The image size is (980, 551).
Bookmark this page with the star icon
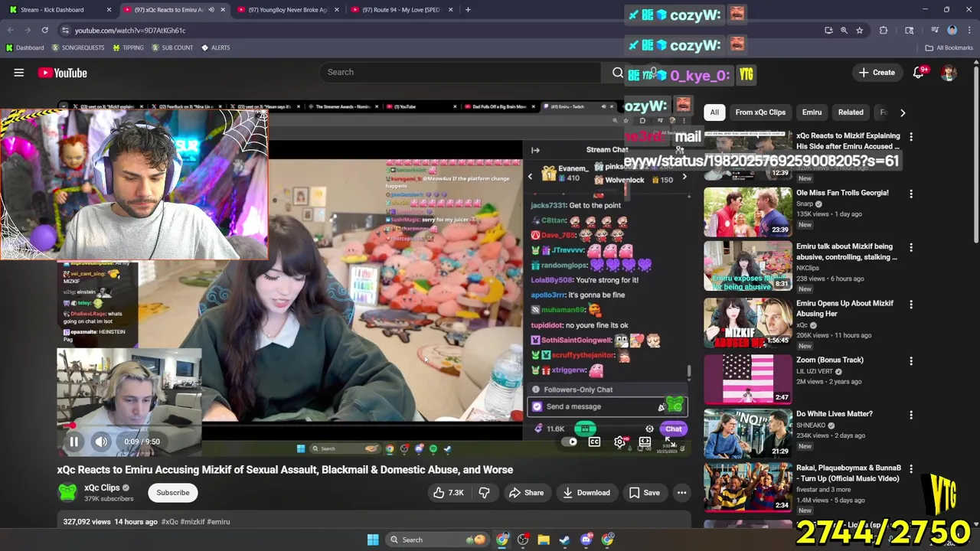[860, 31]
